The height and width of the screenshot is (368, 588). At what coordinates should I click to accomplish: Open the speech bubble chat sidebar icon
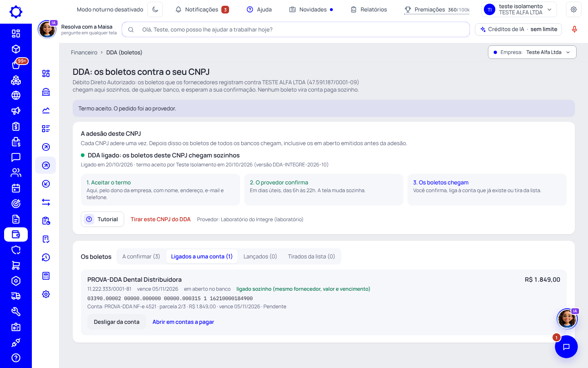click(16, 157)
